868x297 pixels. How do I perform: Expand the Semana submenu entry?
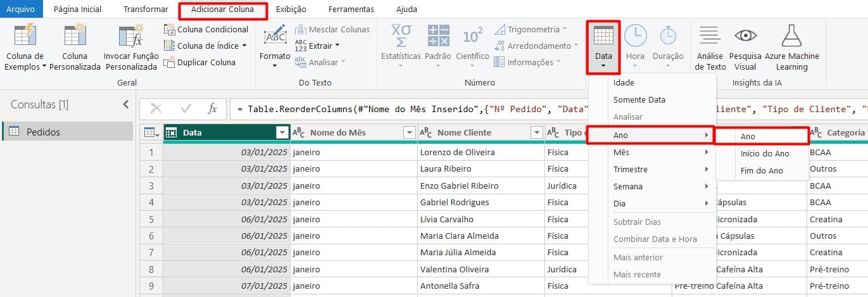coord(652,186)
